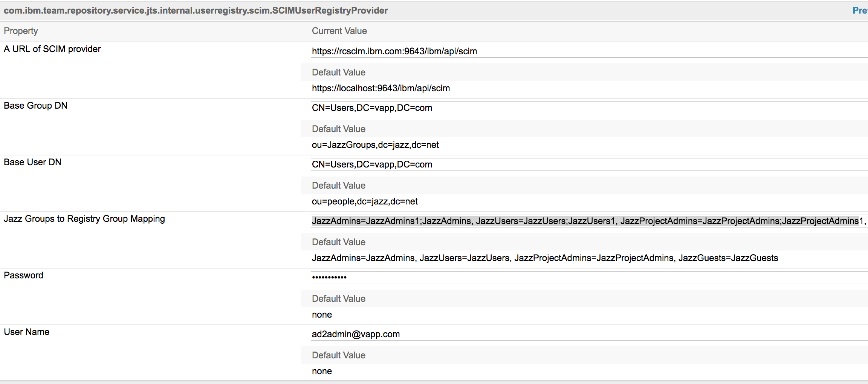
Task: Click the 'A URL of SCIM provider' label
Action: (x=52, y=49)
